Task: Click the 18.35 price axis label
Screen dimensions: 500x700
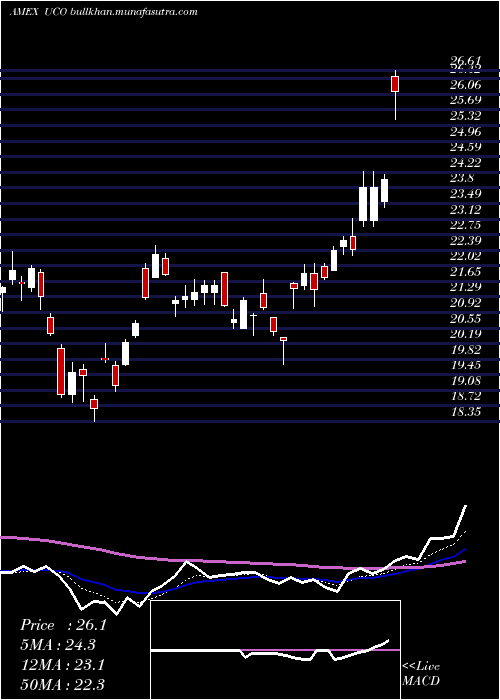Action: pos(465,412)
